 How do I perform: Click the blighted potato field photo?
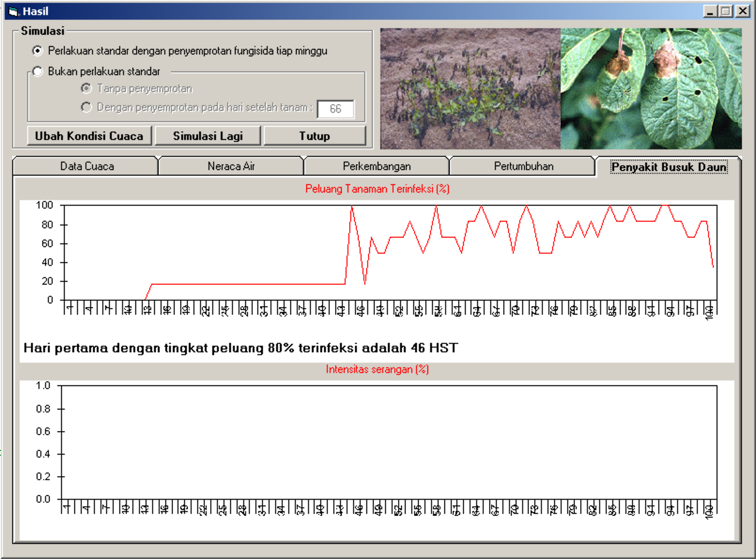tap(470, 89)
